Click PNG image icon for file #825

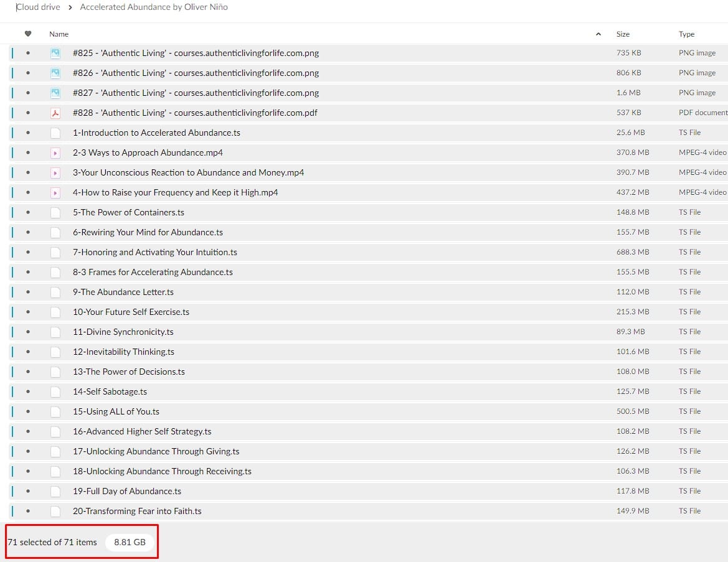(55, 53)
